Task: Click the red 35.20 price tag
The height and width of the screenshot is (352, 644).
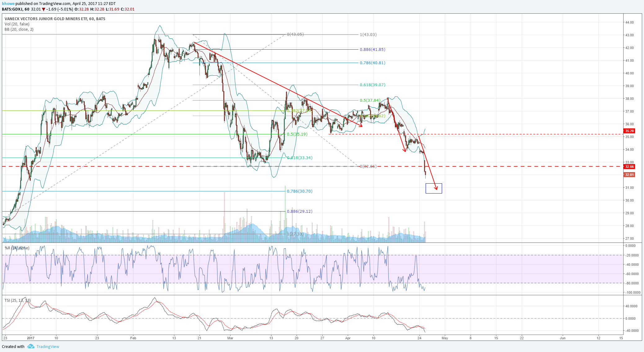Action: [x=629, y=131]
